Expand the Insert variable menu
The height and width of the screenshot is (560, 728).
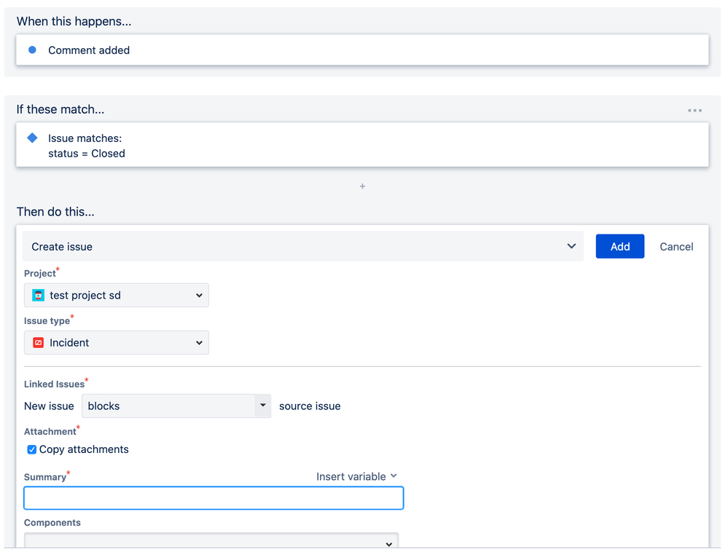tap(356, 476)
